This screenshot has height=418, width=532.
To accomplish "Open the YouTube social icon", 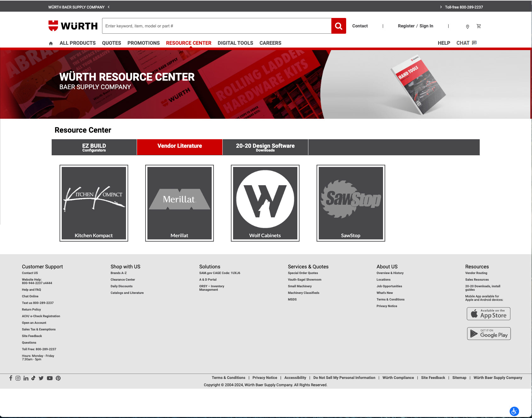I will [50, 378].
